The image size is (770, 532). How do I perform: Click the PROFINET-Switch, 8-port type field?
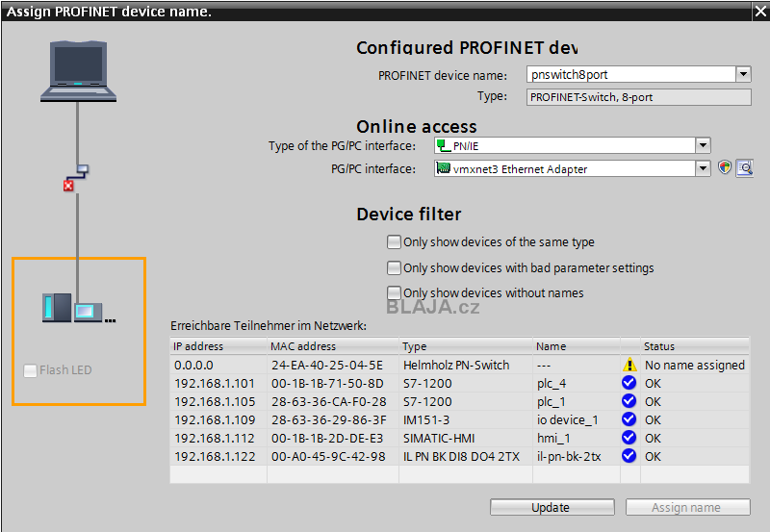coord(639,97)
